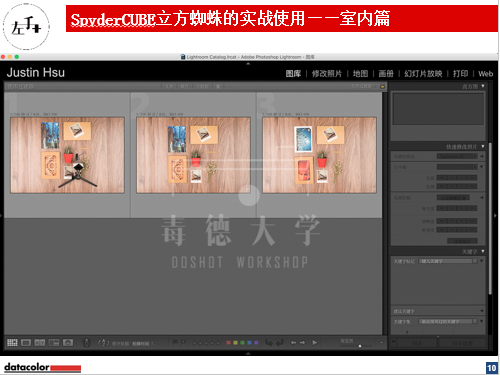The width and height of the screenshot is (500, 375).
Task: Click tint adjustment buttons row
Action: pos(457,186)
